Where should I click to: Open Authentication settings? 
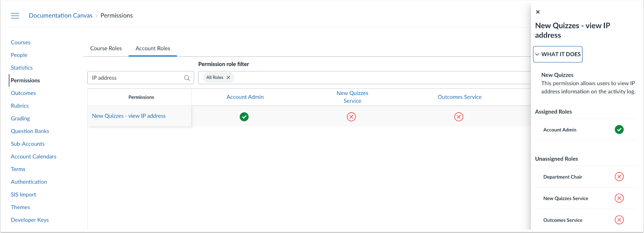point(29,182)
